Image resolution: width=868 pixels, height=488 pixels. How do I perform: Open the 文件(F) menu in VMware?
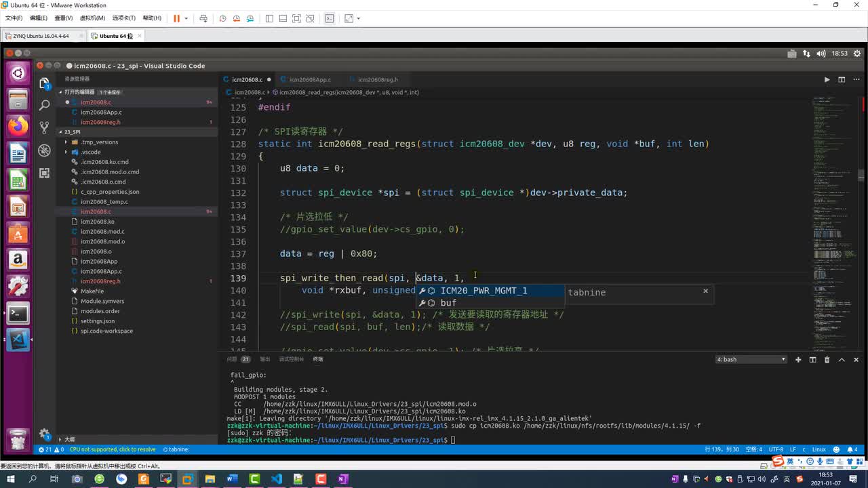pyautogui.click(x=14, y=18)
